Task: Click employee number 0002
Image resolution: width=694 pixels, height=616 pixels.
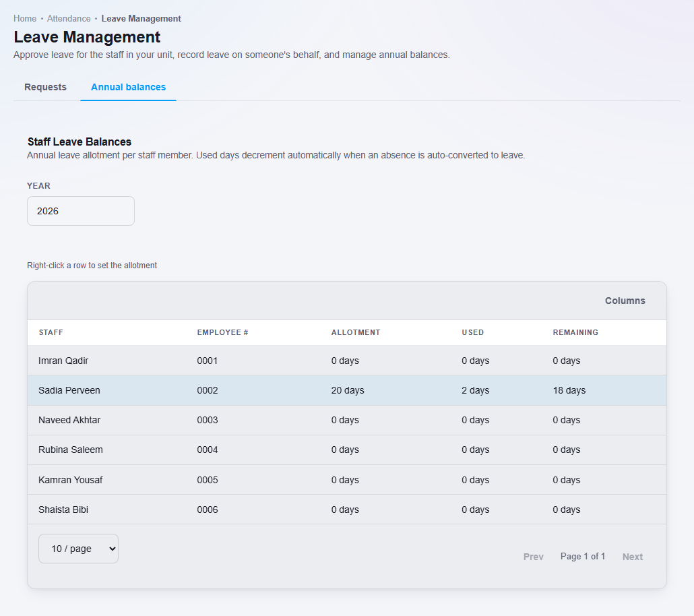Action: tap(208, 391)
